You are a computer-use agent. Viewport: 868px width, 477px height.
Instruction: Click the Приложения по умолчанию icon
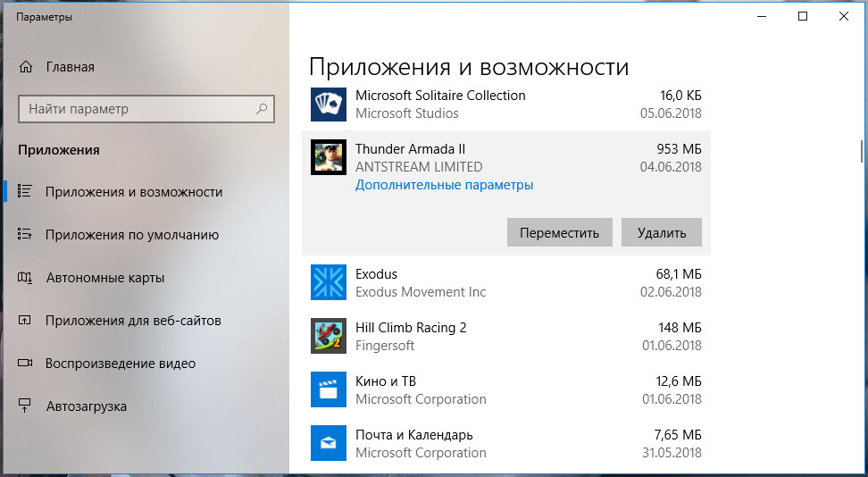tap(24, 234)
